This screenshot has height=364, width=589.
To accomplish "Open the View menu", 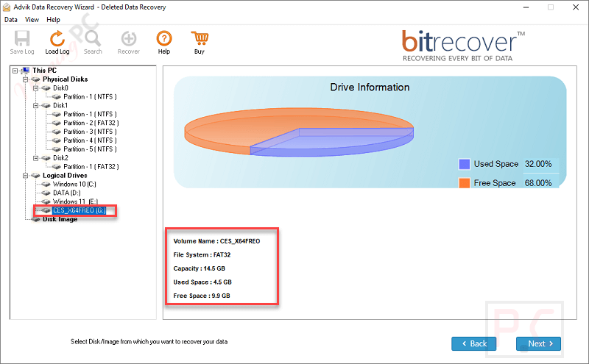I will 32,20.
